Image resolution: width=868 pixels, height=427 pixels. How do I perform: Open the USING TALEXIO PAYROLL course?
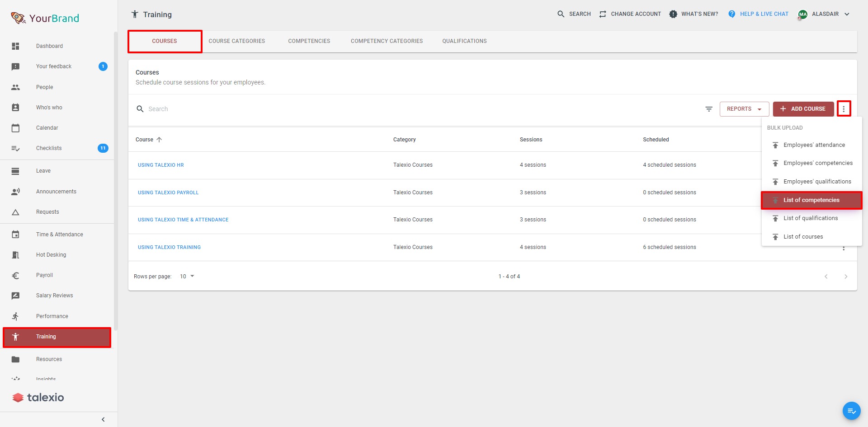[168, 193]
